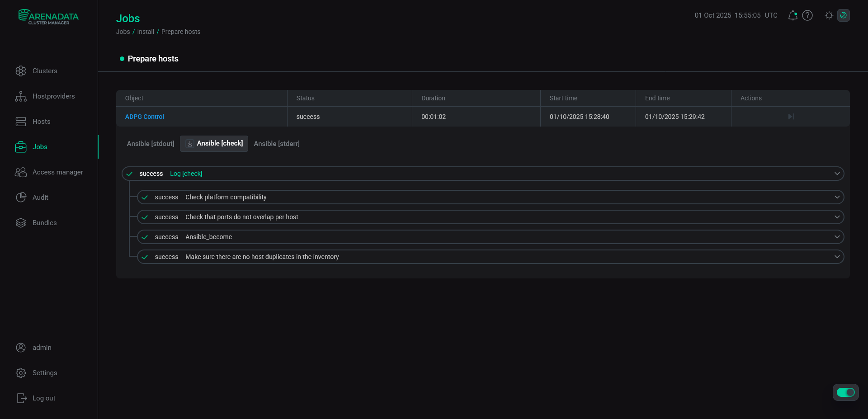Go to Hostproviders in the sidebar
Screen dimensions: 868x419
[x=53, y=96]
